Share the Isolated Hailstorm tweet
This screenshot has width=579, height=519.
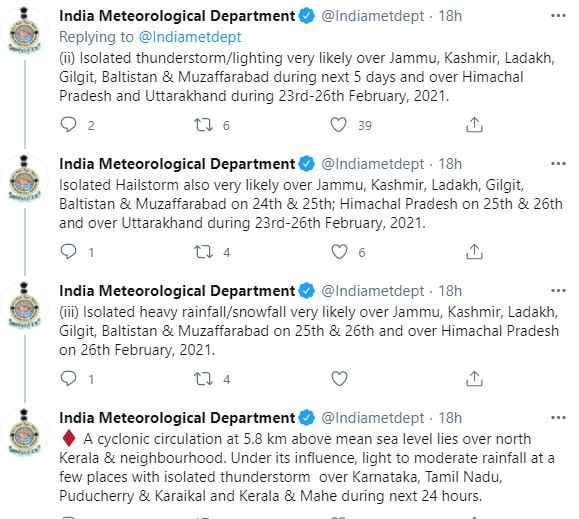click(474, 252)
